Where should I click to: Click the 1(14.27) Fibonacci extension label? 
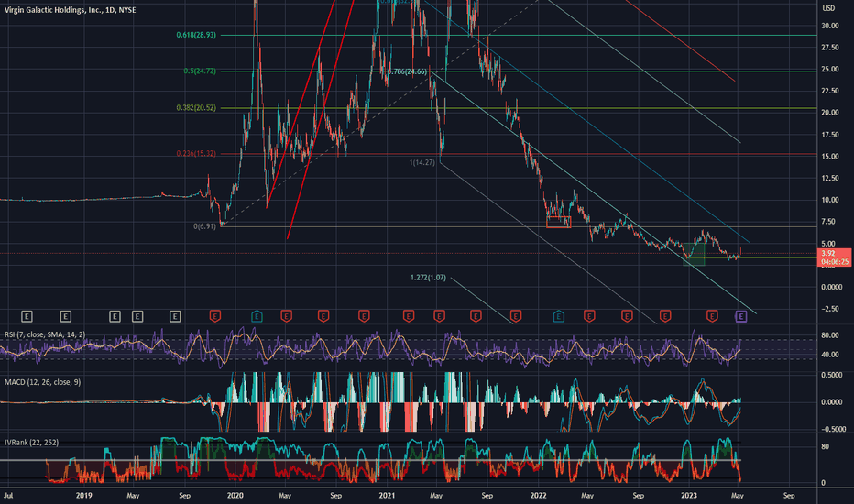pyautogui.click(x=422, y=162)
